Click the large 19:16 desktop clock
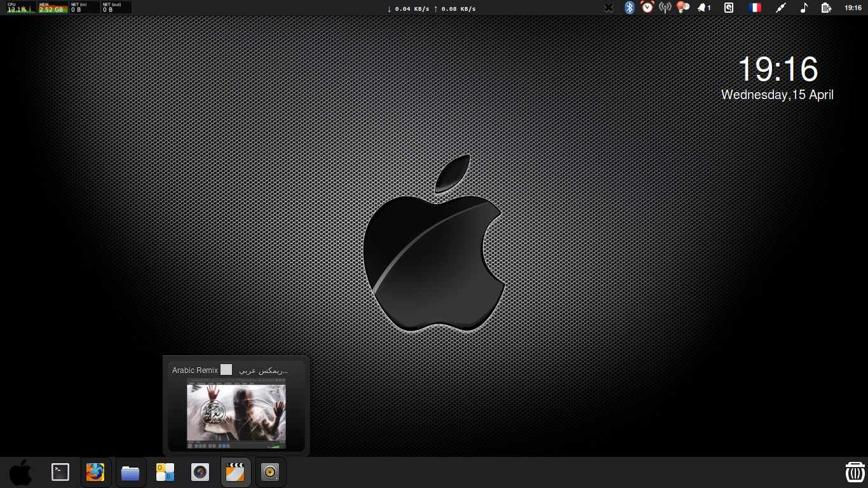Viewport: 868px width, 488px height. [778, 68]
